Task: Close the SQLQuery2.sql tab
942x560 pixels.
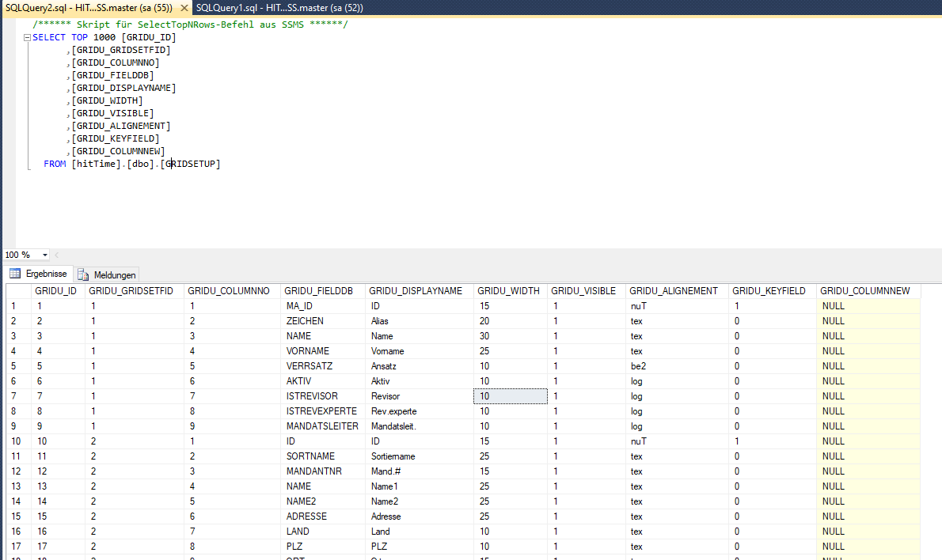Action: tap(183, 7)
